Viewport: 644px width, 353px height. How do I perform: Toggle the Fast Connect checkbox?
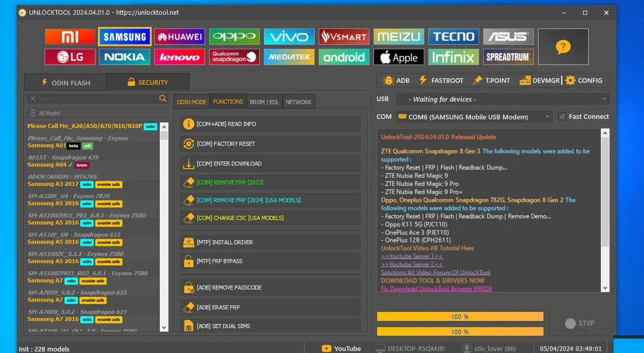click(x=562, y=116)
